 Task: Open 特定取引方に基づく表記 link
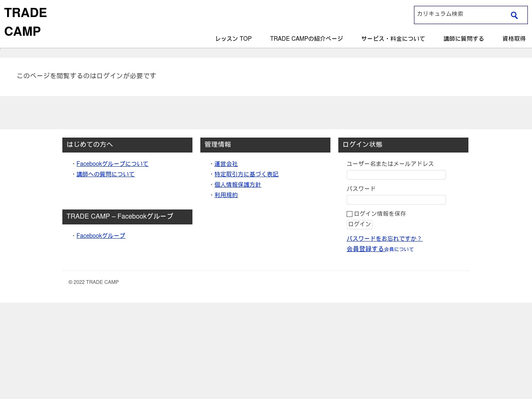coord(246,174)
